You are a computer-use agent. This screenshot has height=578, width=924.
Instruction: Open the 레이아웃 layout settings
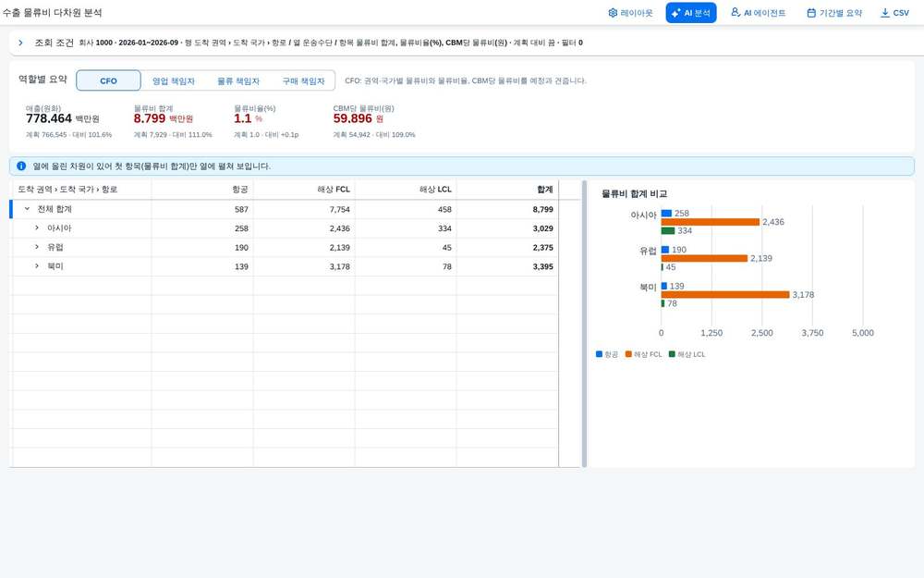click(x=630, y=13)
